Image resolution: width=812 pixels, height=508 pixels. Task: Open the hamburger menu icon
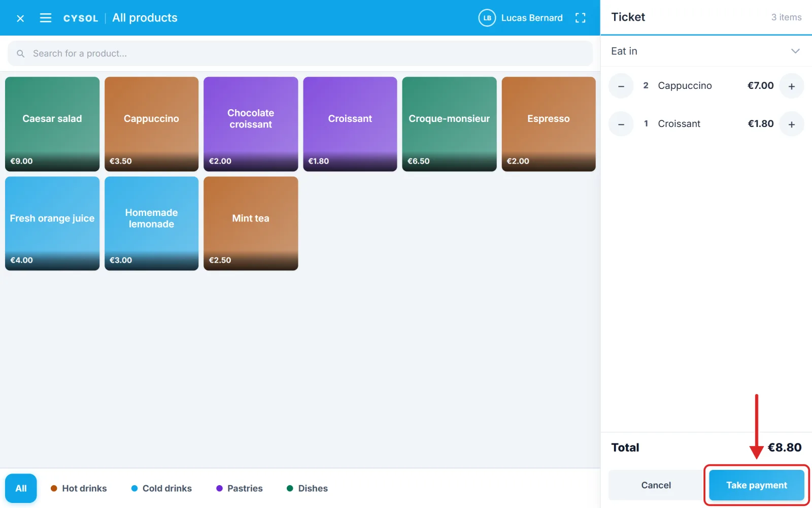pyautogui.click(x=46, y=18)
